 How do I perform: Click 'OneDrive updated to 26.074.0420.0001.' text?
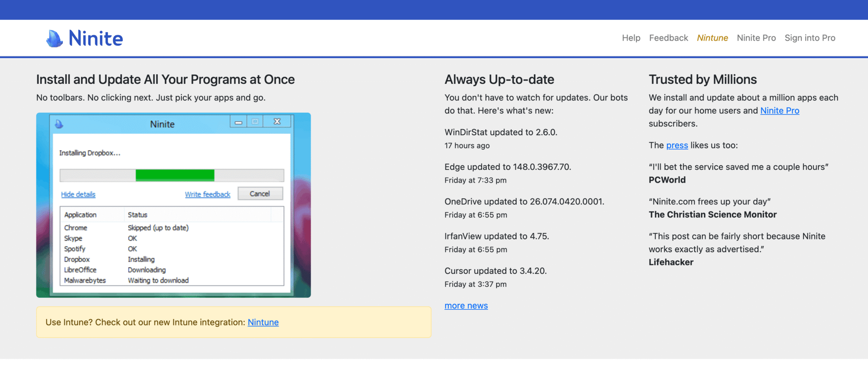tap(524, 202)
